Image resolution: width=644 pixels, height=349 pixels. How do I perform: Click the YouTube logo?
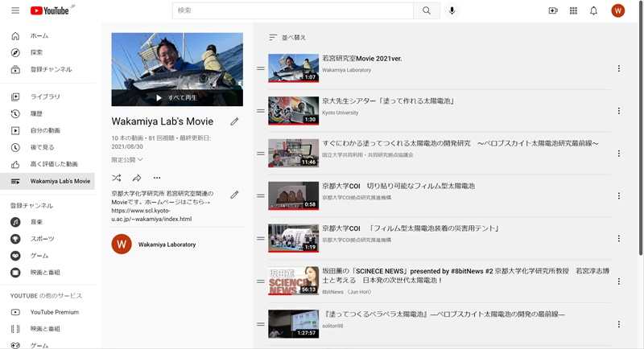click(x=50, y=10)
